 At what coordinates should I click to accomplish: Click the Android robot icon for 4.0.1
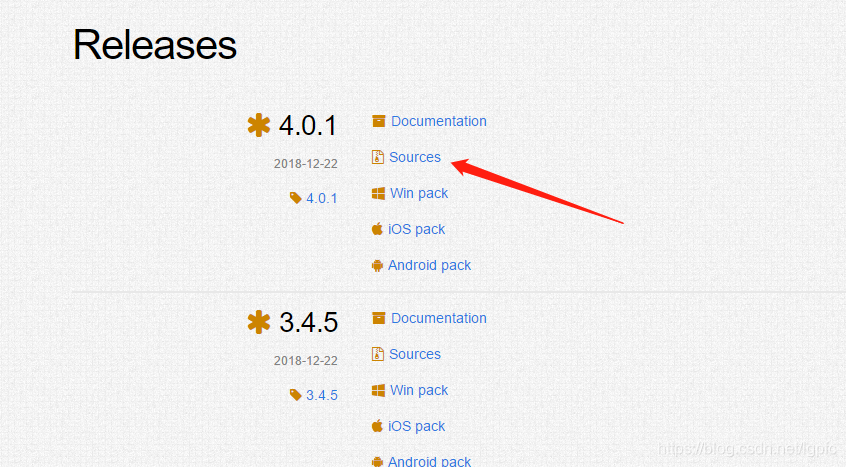click(377, 265)
